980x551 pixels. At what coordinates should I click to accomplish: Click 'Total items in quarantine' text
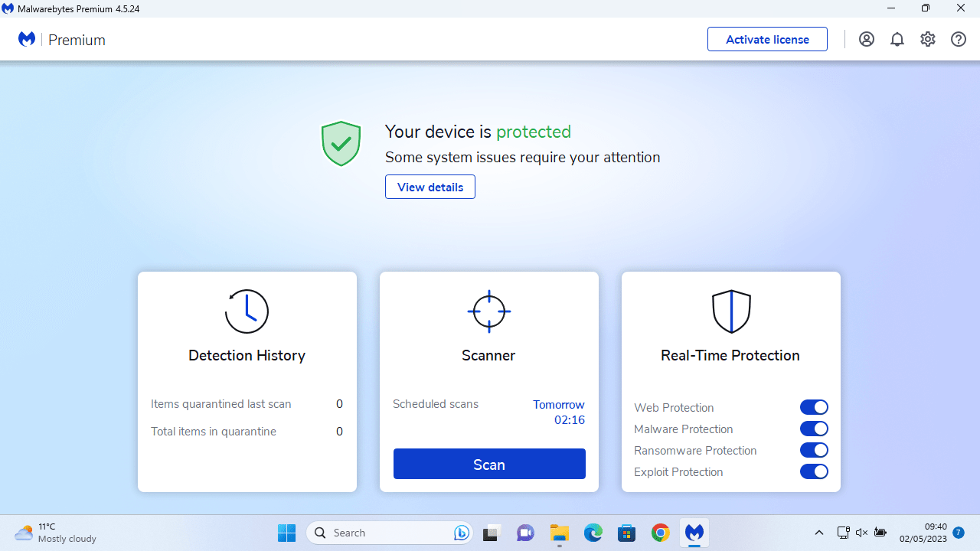pyautogui.click(x=214, y=432)
